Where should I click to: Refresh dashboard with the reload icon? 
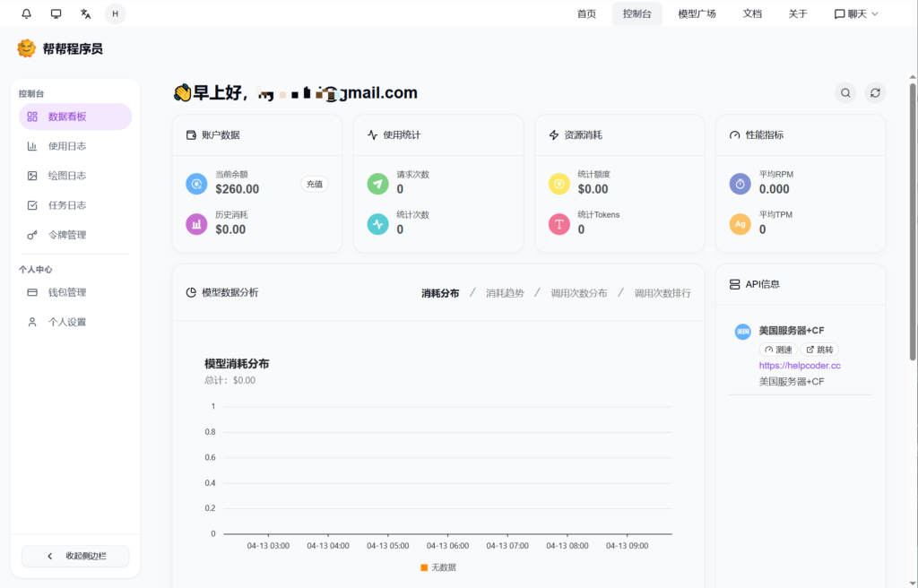pyautogui.click(x=875, y=93)
